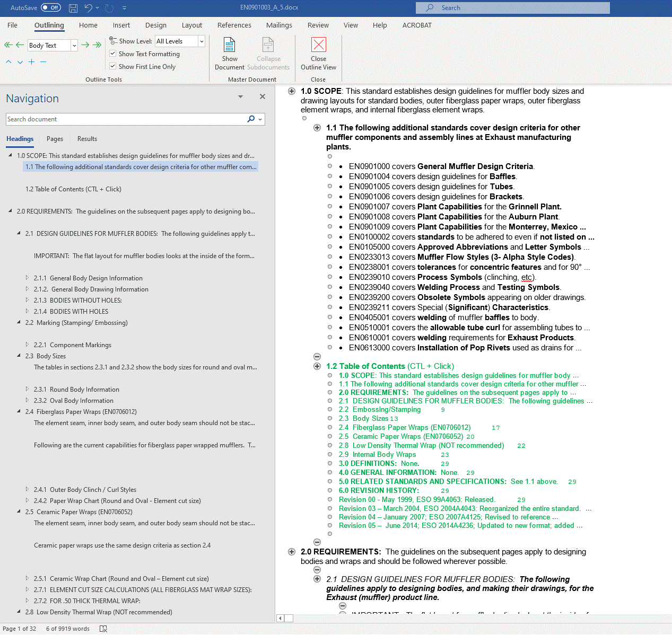Expand 2.1.1 General Body Design Information
The width and height of the screenshot is (672, 635).
tap(27, 278)
